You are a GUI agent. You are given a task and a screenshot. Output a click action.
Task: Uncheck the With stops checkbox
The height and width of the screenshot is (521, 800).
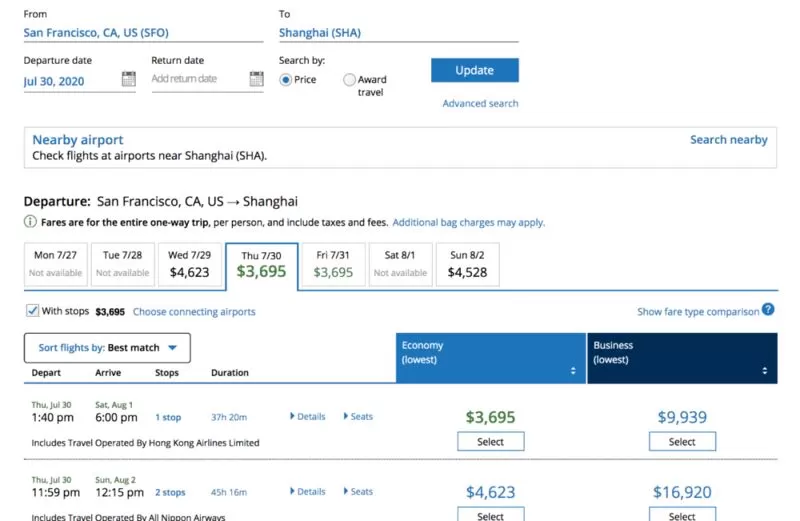[x=32, y=310]
